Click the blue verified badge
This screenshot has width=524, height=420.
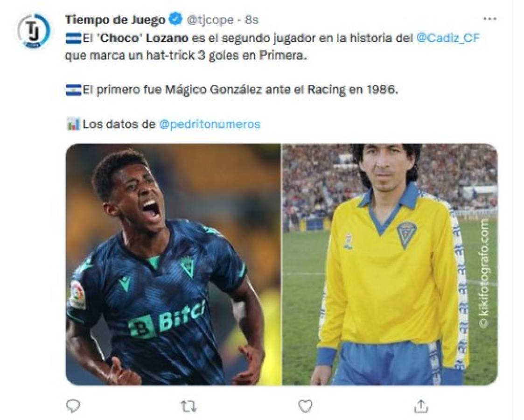(x=175, y=20)
